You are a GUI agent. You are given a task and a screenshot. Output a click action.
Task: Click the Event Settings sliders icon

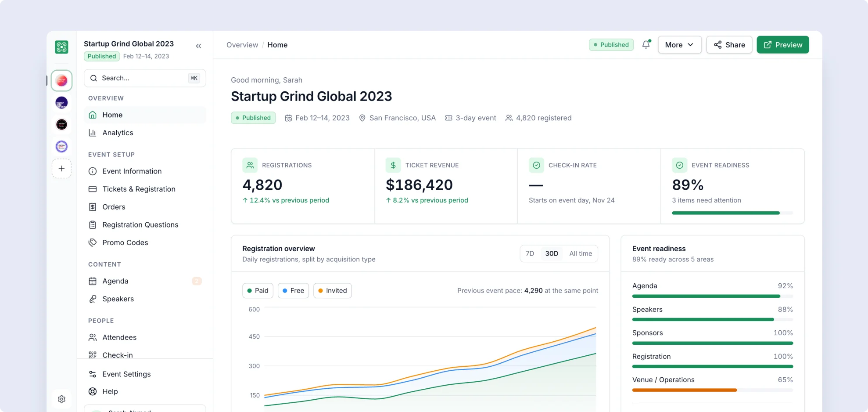(x=93, y=374)
